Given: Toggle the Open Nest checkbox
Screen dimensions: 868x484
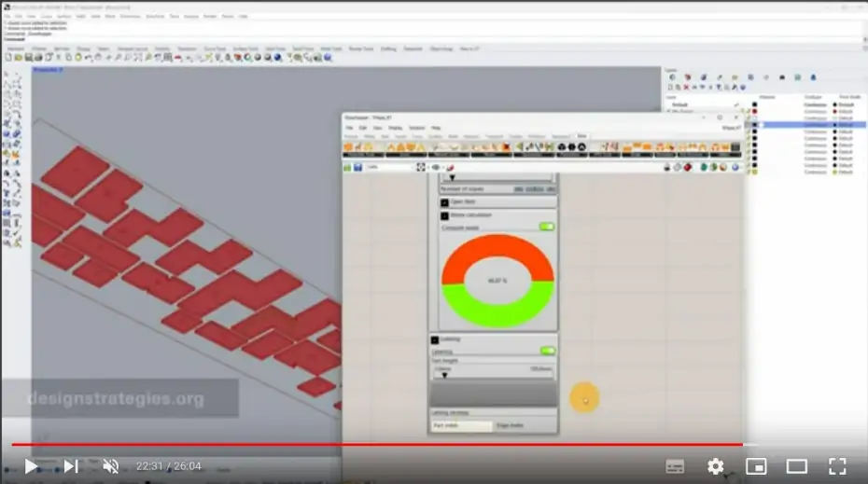Looking at the screenshot, I should [x=444, y=202].
